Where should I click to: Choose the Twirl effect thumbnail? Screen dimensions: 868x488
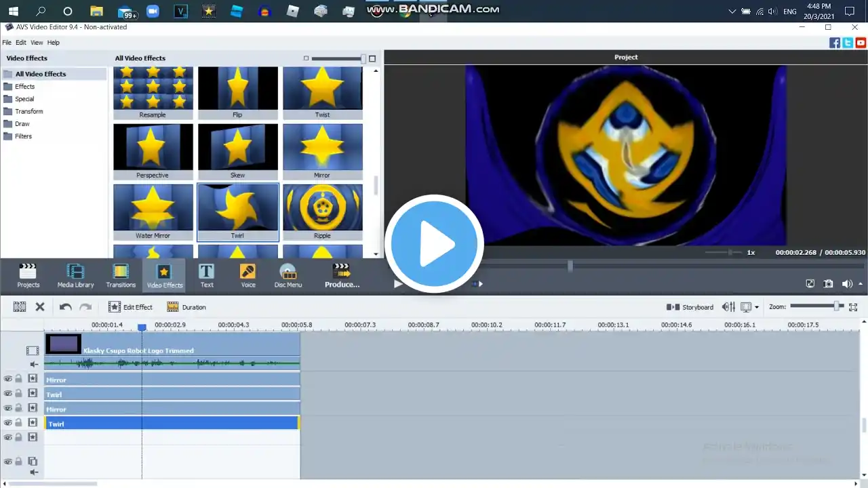click(237, 212)
